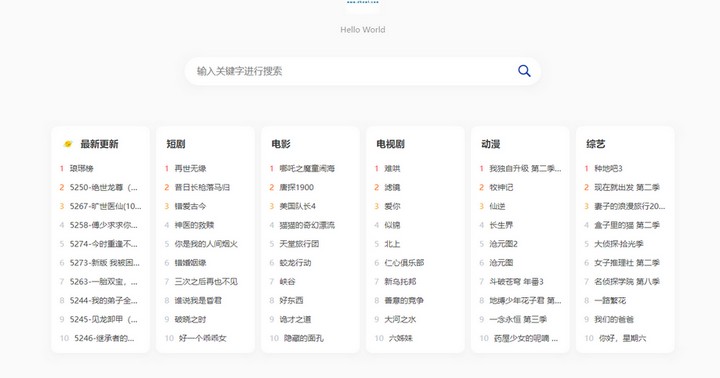Image resolution: width=720 pixels, height=378 pixels.
Task: Click the magnifying glass search icon
Action: click(524, 71)
